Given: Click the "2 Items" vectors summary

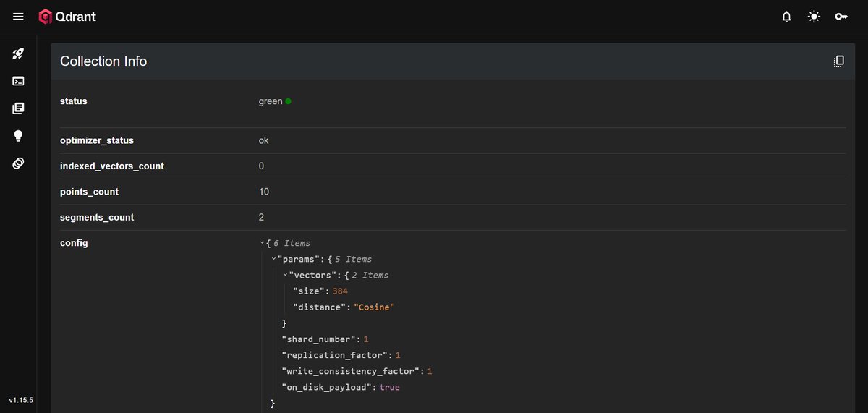Looking at the screenshot, I should [370, 276].
